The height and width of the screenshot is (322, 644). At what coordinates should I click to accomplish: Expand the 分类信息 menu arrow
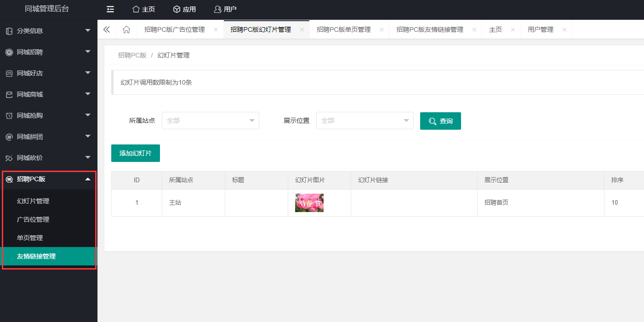(x=88, y=30)
